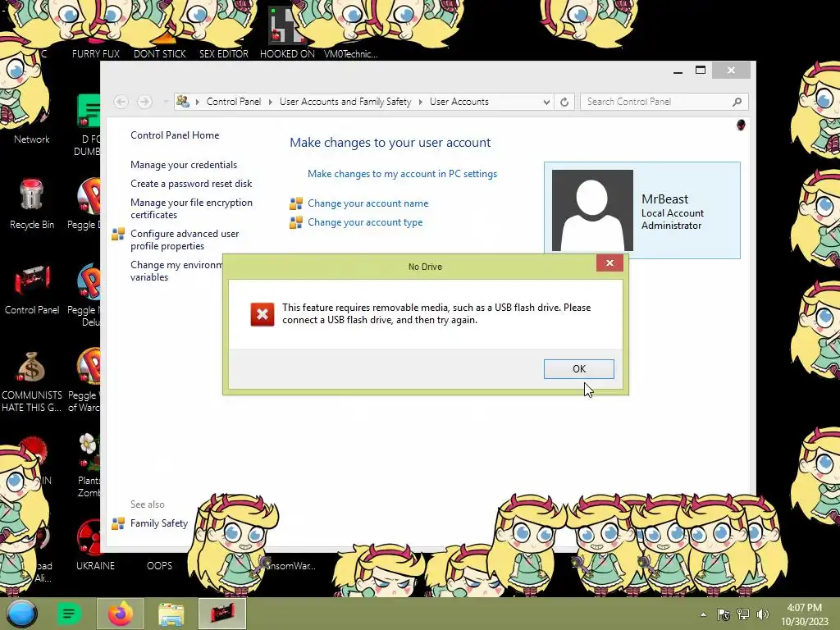Select the Recycle Bin desktop icon
840x630 pixels.
(32, 203)
